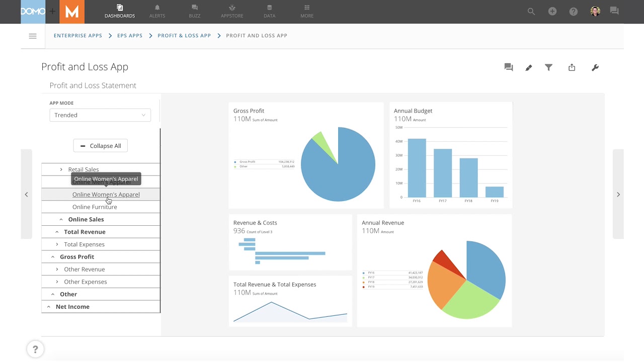
Task: Open Buzz from the top navigation bar
Action: coord(194,11)
